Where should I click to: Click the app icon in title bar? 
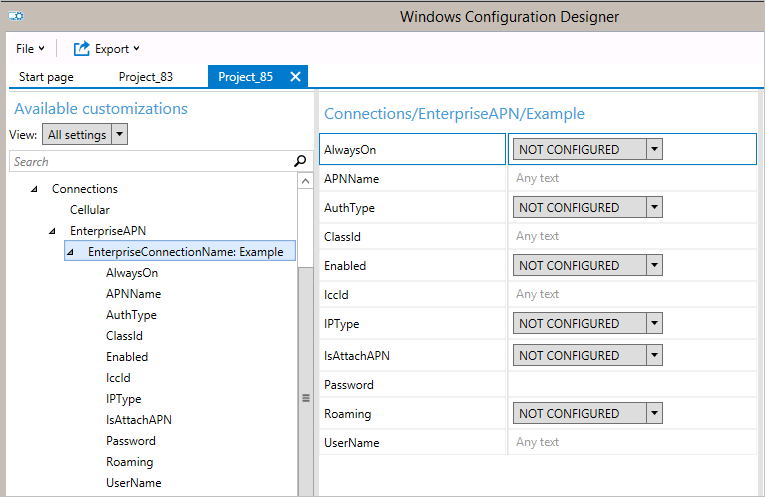[x=18, y=17]
